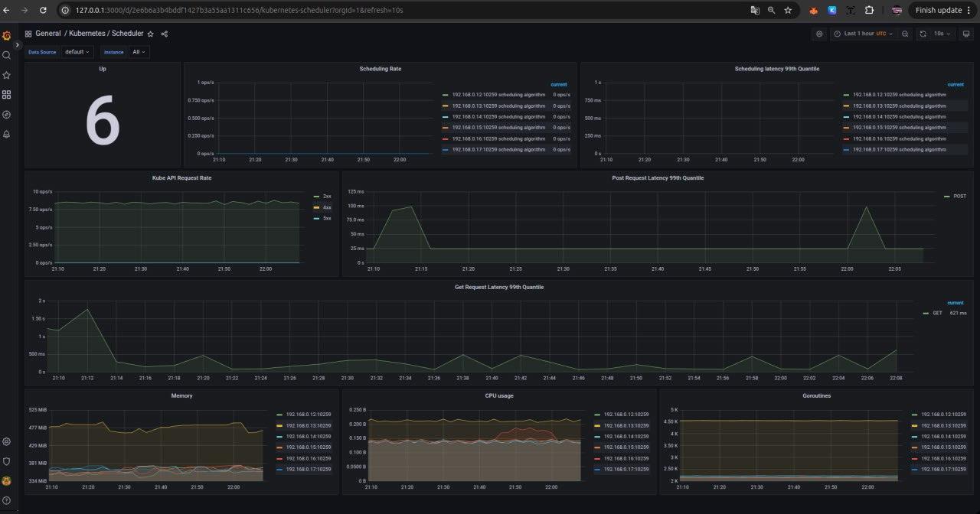Open Search via the sidebar magnifier icon
The width and height of the screenshot is (980, 514).
coord(6,55)
